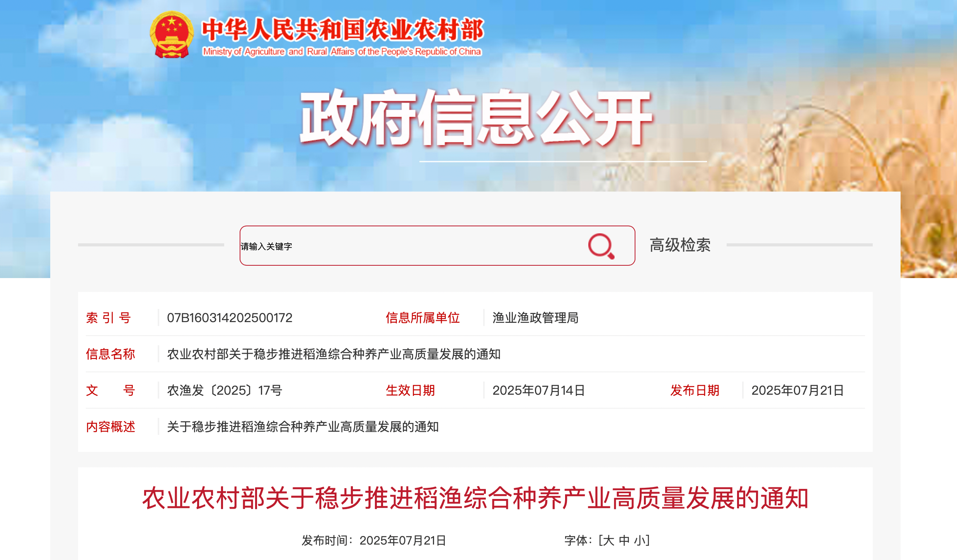957x560 pixels.
Task: Click 渔业渔政管理局 unit name
Action: (535, 317)
